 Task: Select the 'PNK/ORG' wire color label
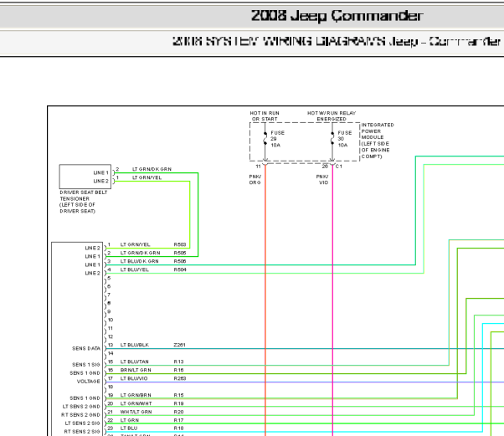point(255,179)
